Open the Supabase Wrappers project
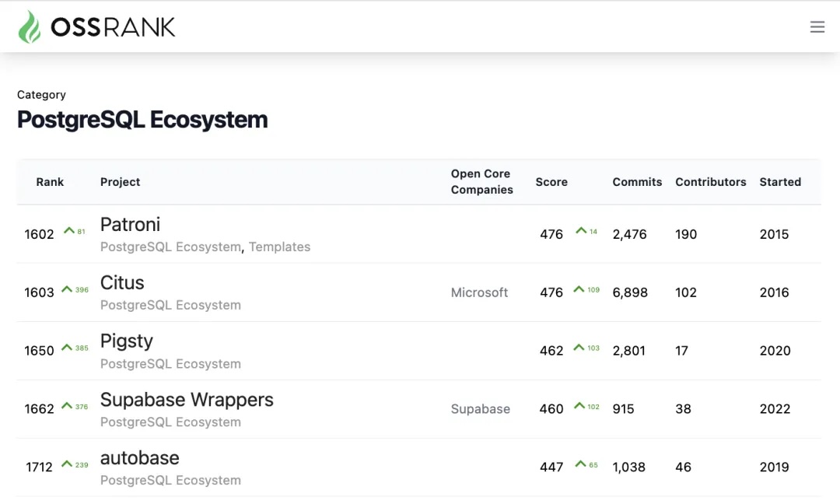Screen dimensions: 840x504 187,400
